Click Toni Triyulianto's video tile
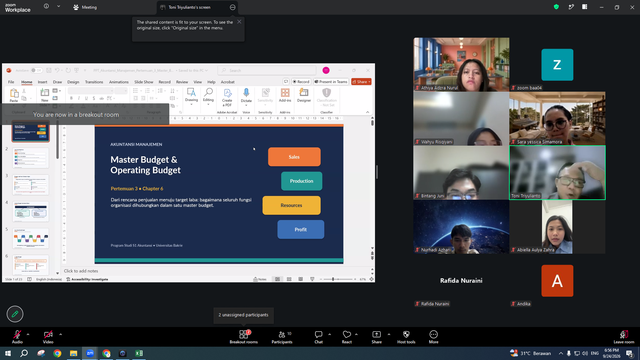Screen dimensions: 640x360 [558, 173]
